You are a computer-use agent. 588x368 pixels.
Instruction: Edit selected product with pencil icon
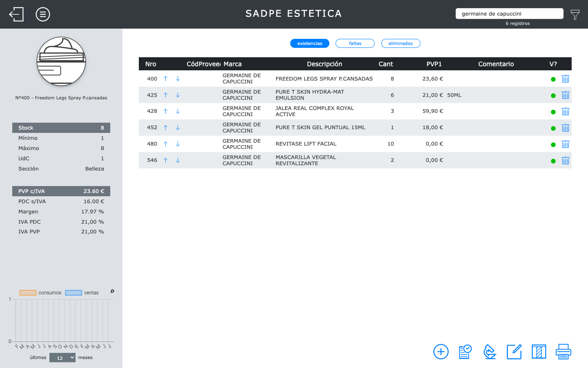pos(514,352)
